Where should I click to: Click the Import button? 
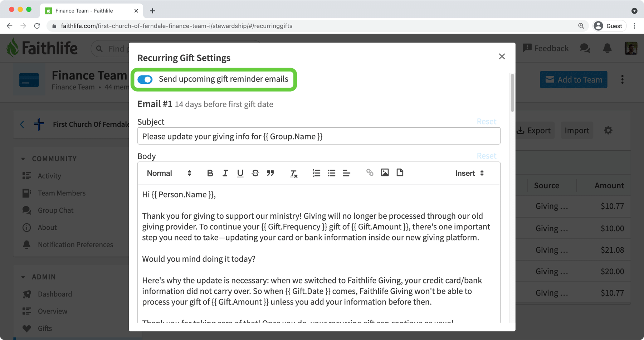(577, 131)
